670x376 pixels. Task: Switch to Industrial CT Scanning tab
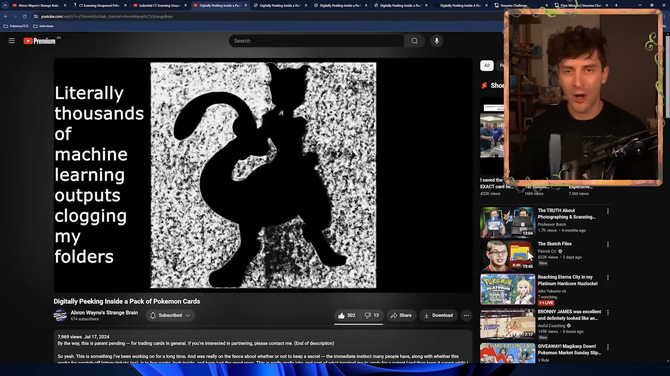(x=159, y=6)
